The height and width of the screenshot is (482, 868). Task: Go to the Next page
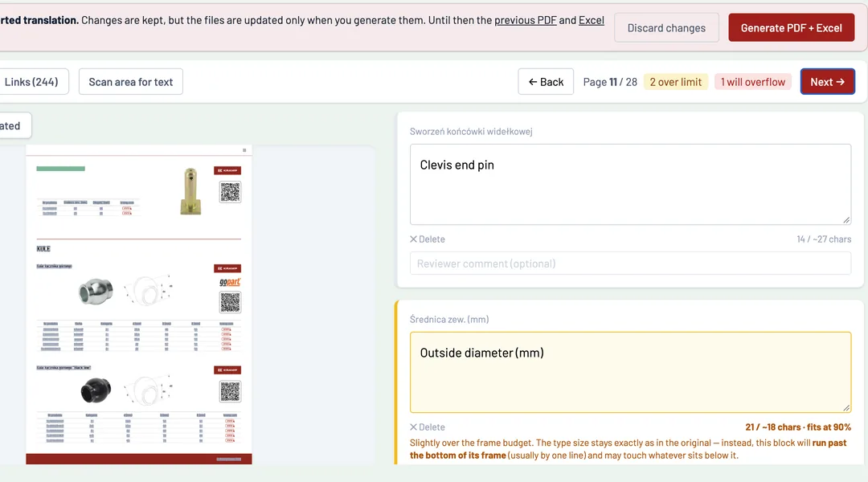[x=828, y=82]
